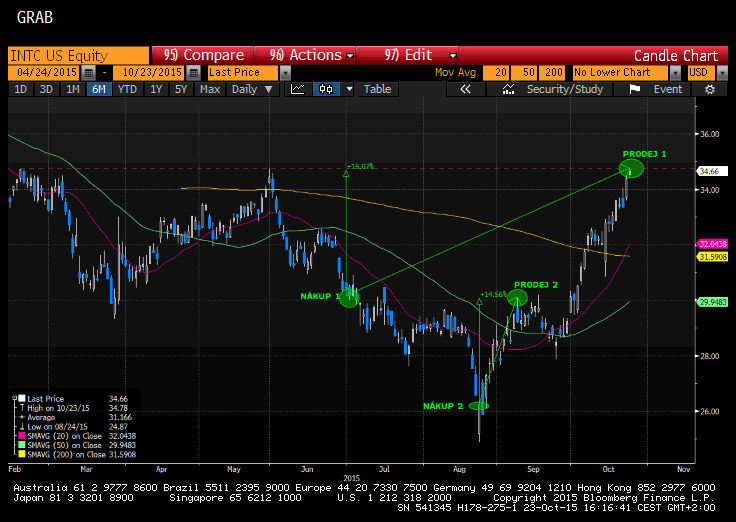Toggle legend collapse box beside Last Price
This screenshot has height=522, width=736.
click(x=14, y=398)
